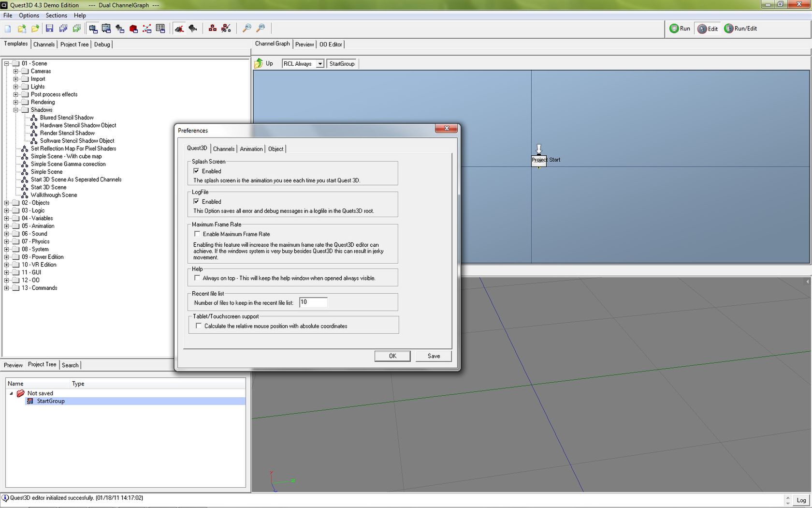Click the single blue floppy save icon

tap(49, 29)
